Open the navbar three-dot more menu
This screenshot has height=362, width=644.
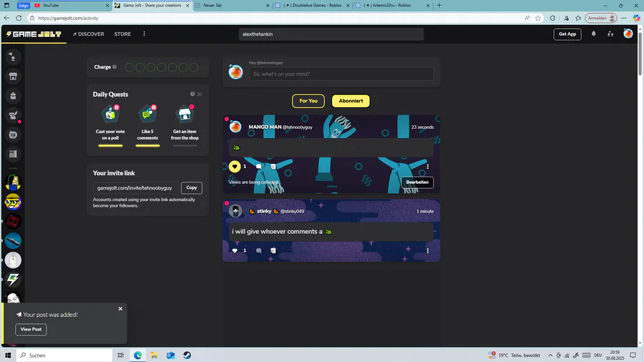(144, 34)
